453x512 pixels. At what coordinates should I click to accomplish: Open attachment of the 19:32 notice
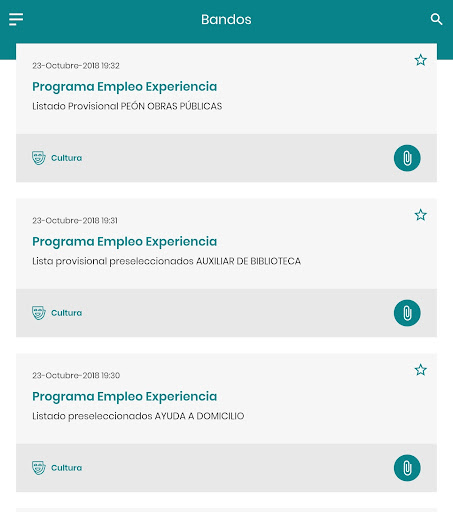point(407,158)
